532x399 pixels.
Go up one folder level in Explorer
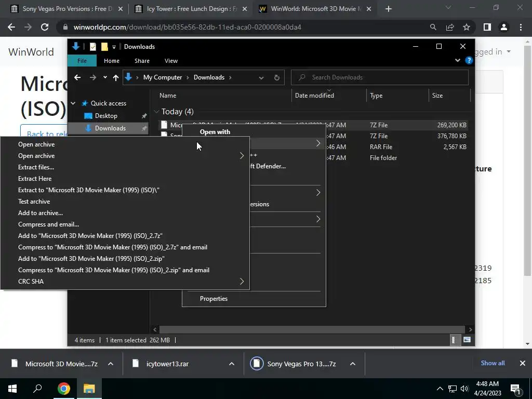tap(116, 78)
